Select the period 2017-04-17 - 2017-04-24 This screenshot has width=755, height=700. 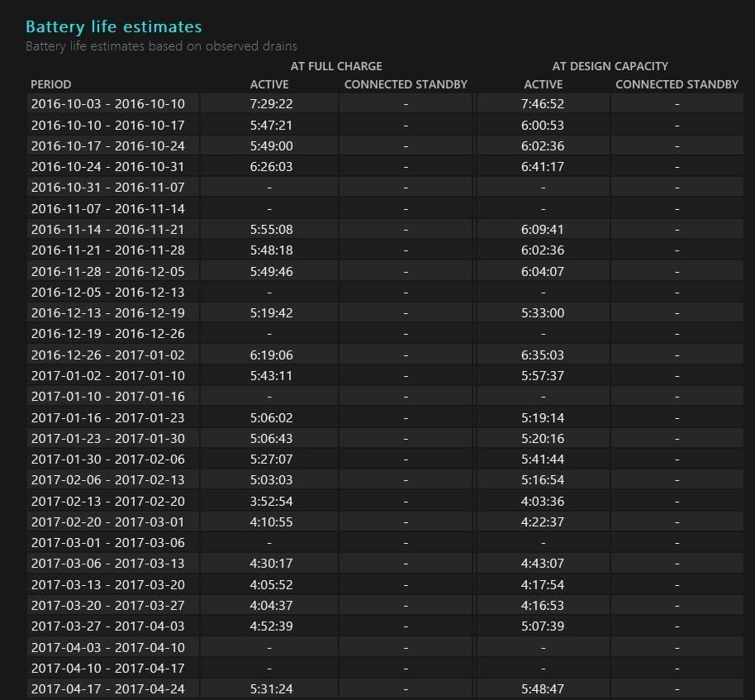point(108,688)
